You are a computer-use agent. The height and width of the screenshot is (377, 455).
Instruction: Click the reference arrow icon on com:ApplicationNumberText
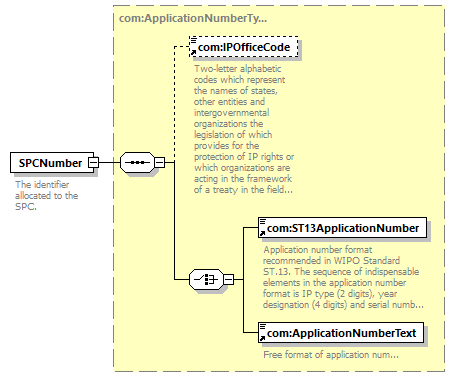pos(262,339)
